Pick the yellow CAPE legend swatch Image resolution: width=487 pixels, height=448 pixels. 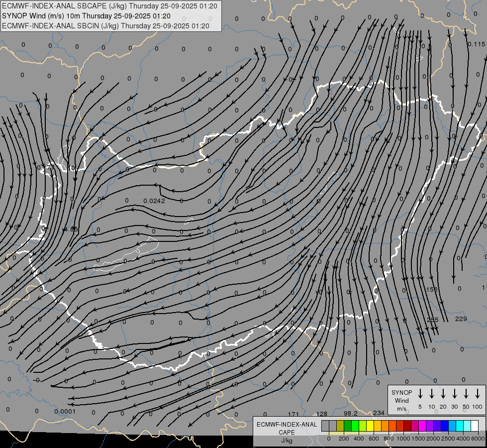[370, 426]
